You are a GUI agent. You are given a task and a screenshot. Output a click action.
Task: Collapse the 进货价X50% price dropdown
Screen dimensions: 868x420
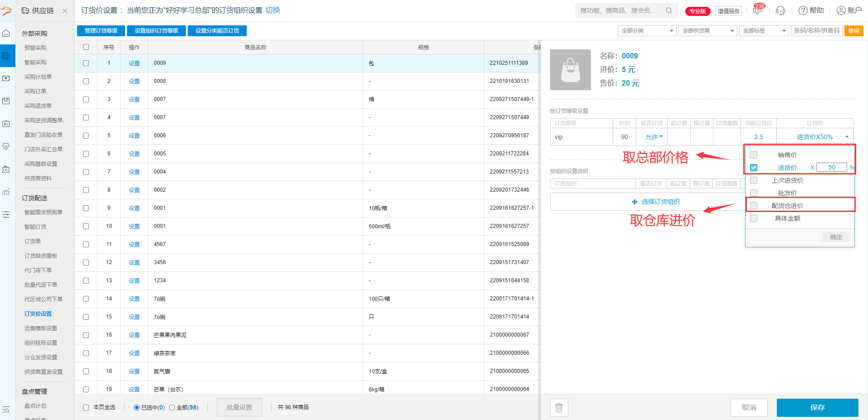point(847,136)
